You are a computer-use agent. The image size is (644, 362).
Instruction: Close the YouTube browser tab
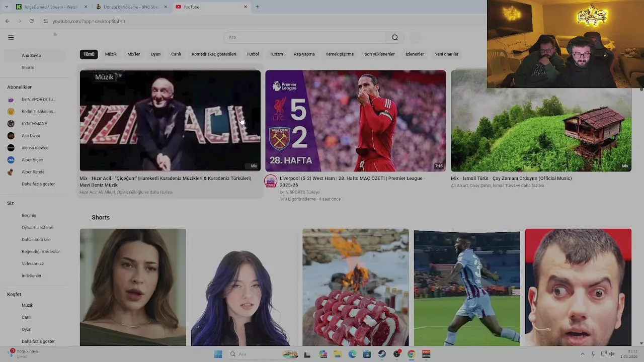[x=246, y=7]
